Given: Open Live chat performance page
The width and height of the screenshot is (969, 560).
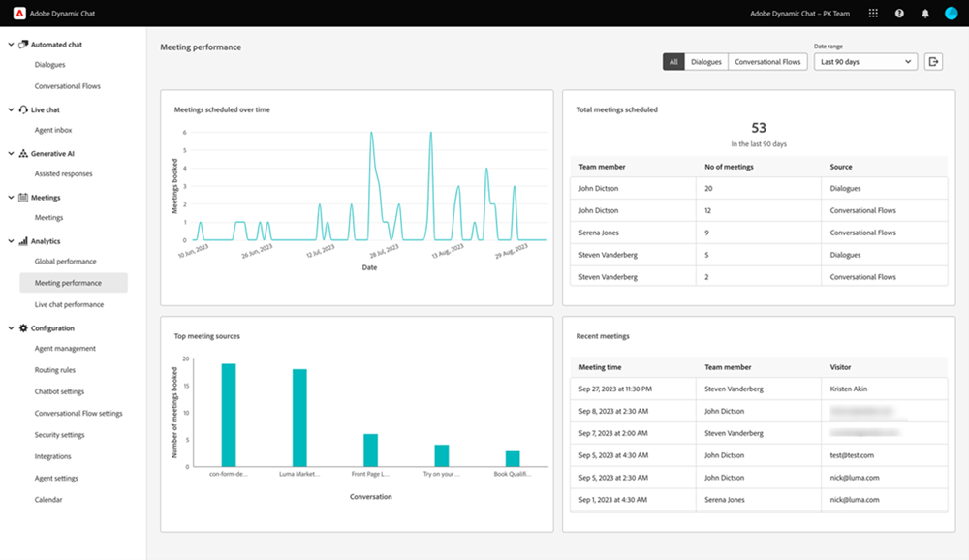Looking at the screenshot, I should [x=69, y=305].
